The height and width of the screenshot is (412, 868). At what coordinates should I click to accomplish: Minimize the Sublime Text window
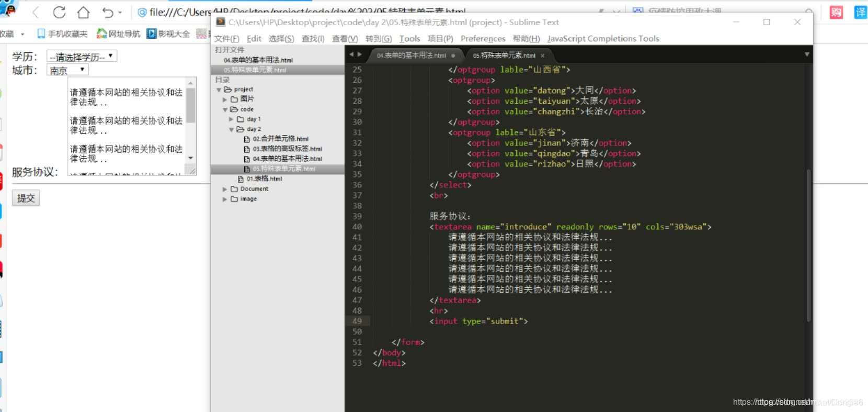tap(736, 22)
